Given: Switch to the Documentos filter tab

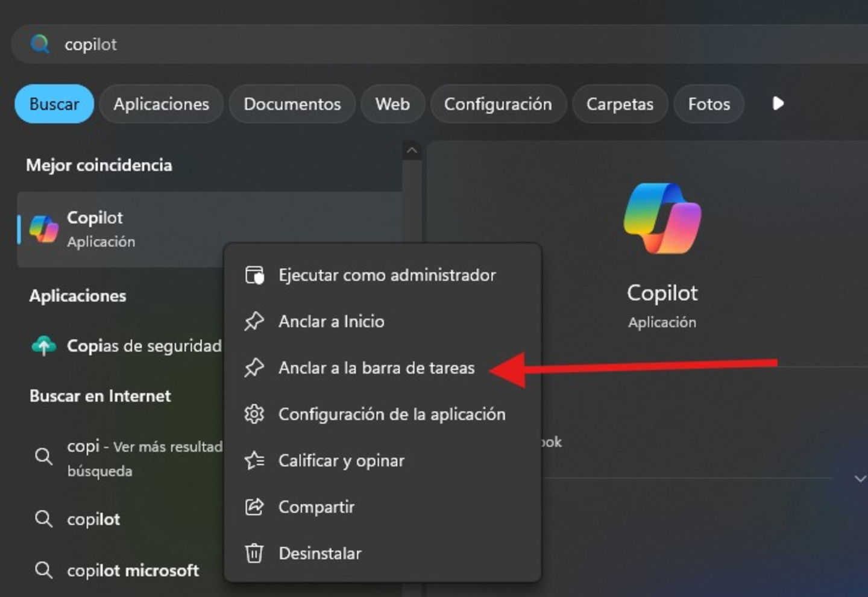Looking at the screenshot, I should pos(292,104).
